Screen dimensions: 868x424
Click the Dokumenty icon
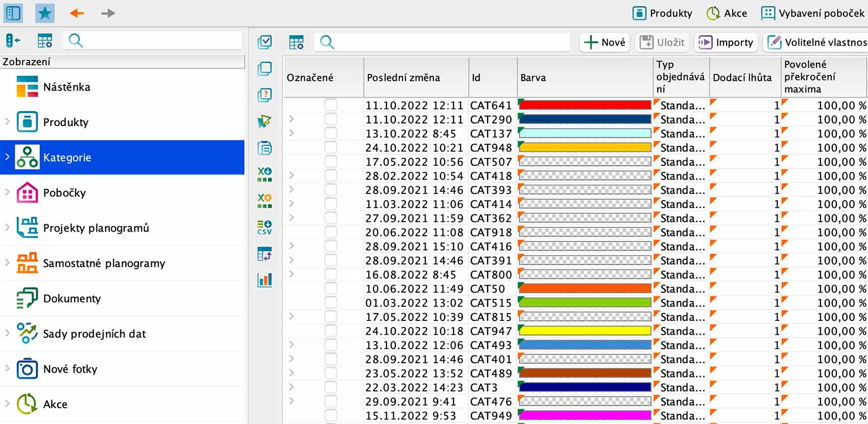coord(27,298)
